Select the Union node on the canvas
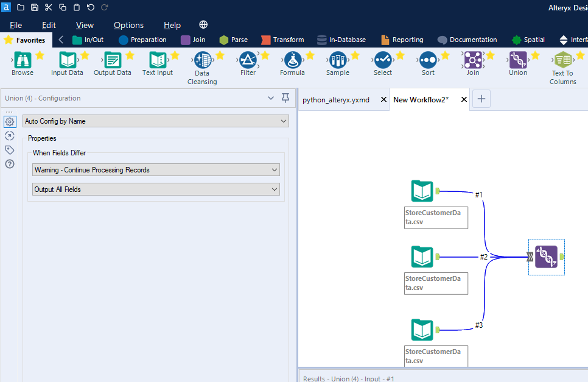Screen dimensions: 588x382 coord(546,257)
